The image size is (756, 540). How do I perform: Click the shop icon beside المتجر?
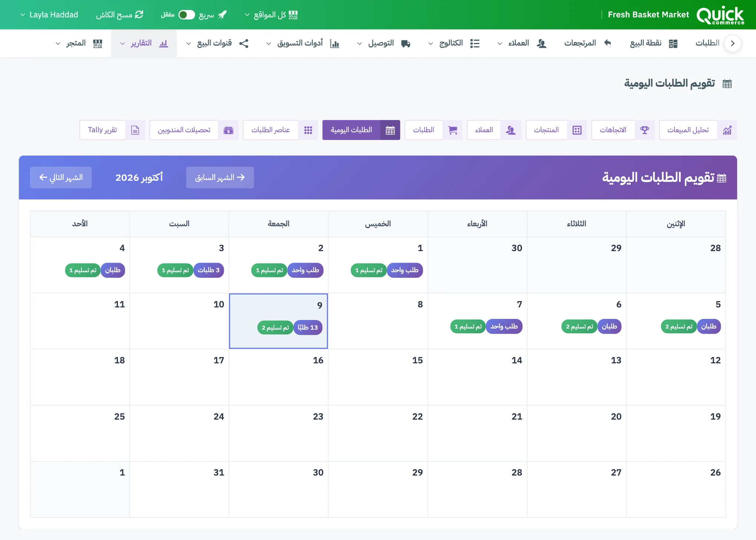point(97,43)
